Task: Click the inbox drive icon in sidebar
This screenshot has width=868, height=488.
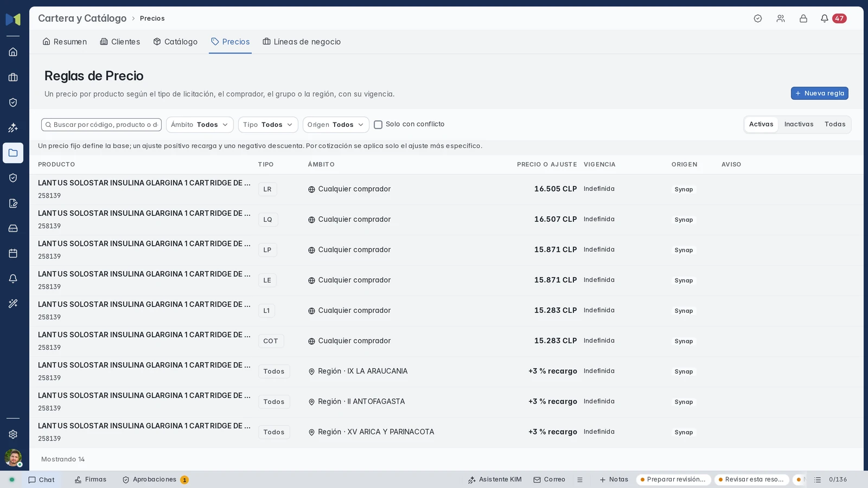Action: point(13,228)
